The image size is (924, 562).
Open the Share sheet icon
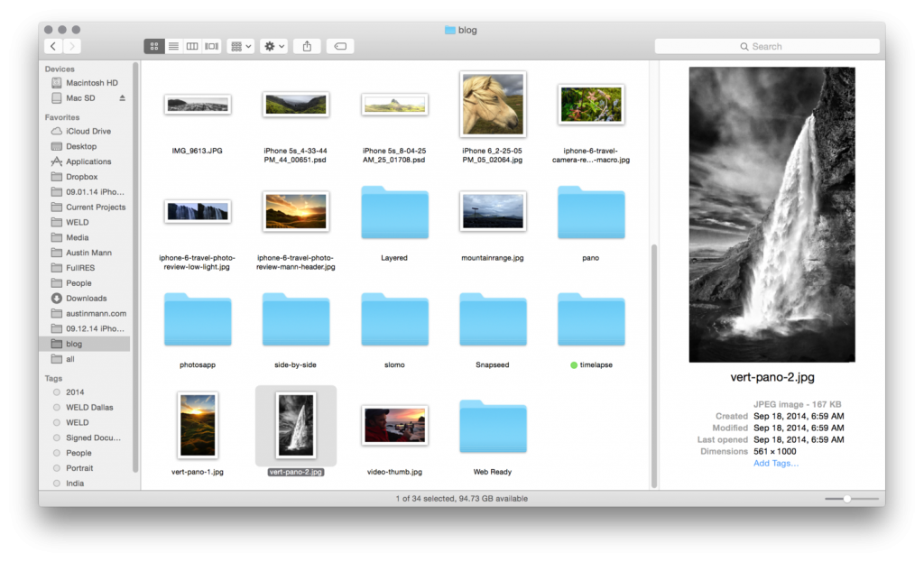[x=306, y=46]
